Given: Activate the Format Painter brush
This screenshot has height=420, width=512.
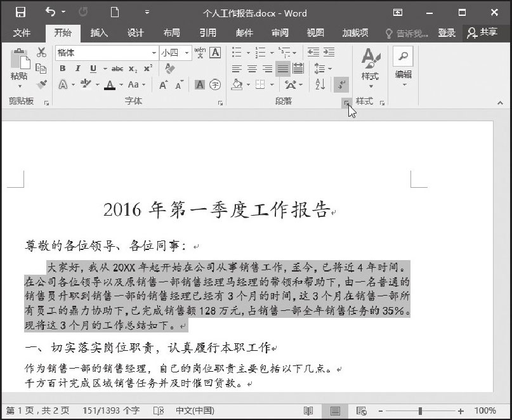Looking at the screenshot, I should 41,84.
